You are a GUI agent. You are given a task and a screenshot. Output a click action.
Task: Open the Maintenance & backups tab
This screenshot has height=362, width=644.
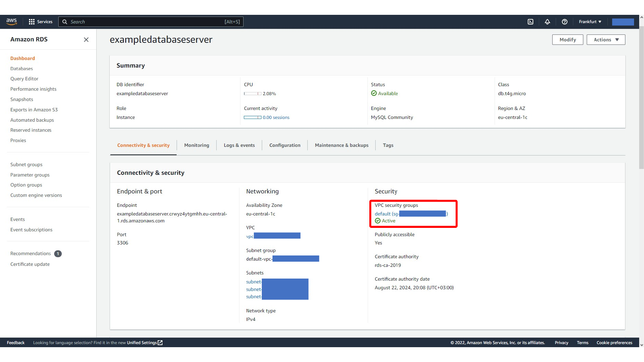(341, 145)
